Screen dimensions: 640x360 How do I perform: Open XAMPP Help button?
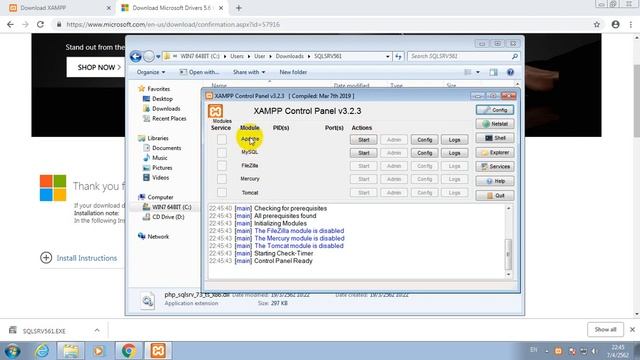[495, 181]
